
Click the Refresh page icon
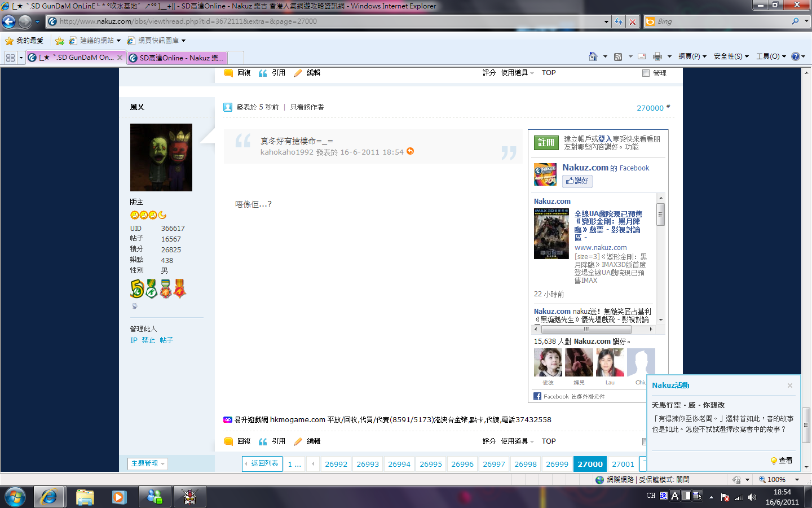coord(619,21)
